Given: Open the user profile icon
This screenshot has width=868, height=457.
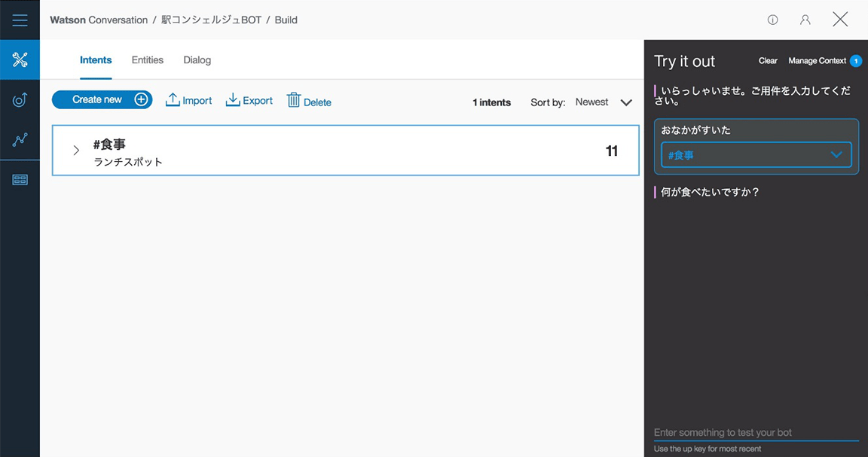Looking at the screenshot, I should (x=805, y=20).
